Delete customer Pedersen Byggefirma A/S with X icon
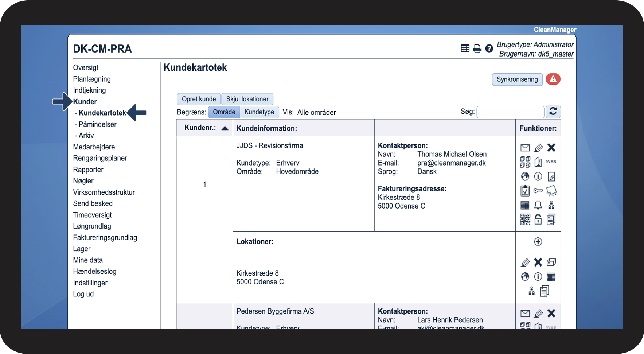Image resolution: width=644 pixels, height=354 pixels. click(x=551, y=313)
